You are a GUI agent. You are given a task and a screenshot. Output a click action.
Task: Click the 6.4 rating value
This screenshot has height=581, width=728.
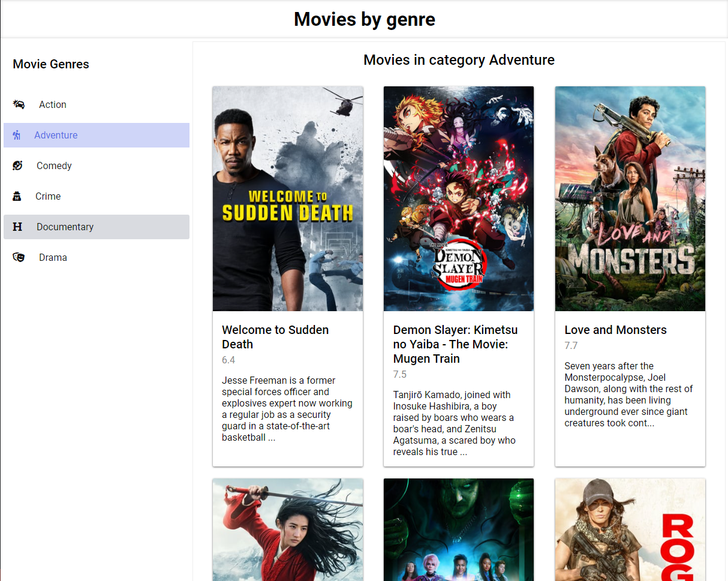point(228,360)
